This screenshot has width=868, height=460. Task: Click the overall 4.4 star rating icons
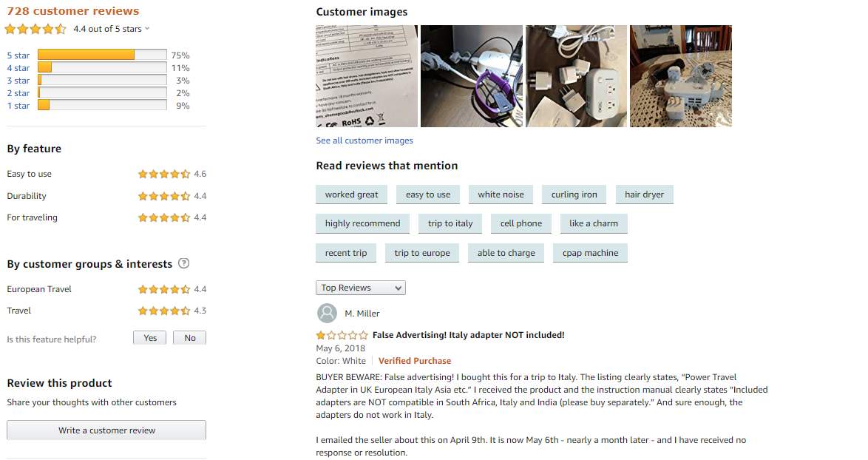point(35,30)
